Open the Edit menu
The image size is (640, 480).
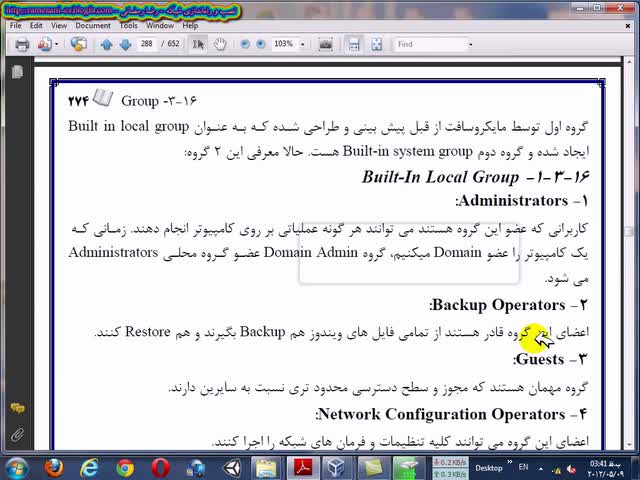[36, 25]
